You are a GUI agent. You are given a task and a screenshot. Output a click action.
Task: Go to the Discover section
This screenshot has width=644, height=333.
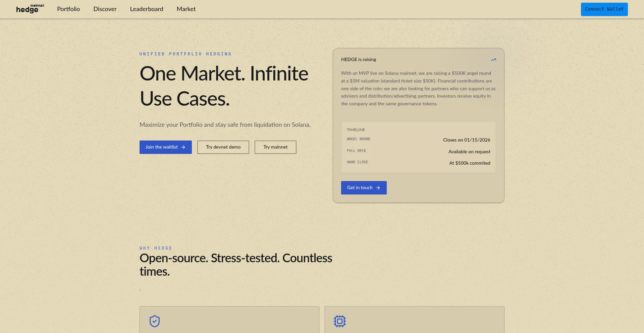pyautogui.click(x=105, y=9)
